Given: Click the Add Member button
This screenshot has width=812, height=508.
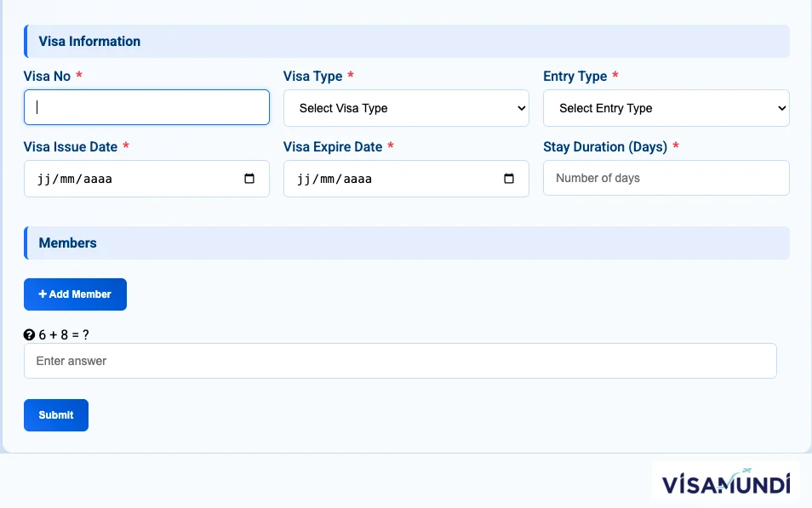Looking at the screenshot, I should pyautogui.click(x=75, y=294).
